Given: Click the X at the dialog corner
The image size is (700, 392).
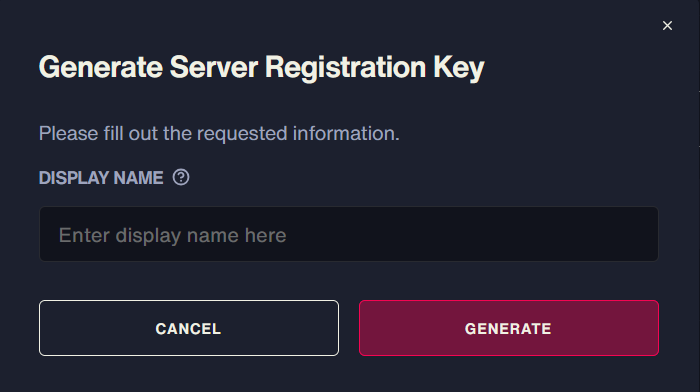Looking at the screenshot, I should click(667, 25).
